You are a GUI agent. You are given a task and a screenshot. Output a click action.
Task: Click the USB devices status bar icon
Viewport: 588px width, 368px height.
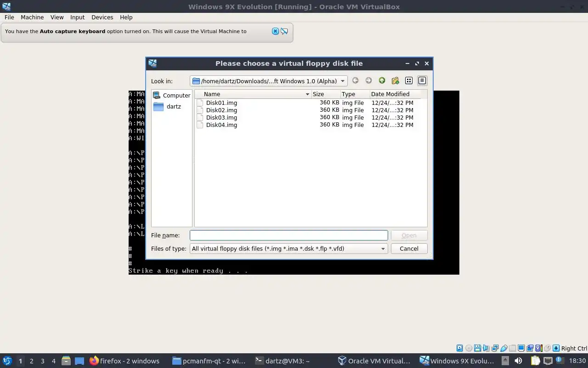tap(504, 348)
